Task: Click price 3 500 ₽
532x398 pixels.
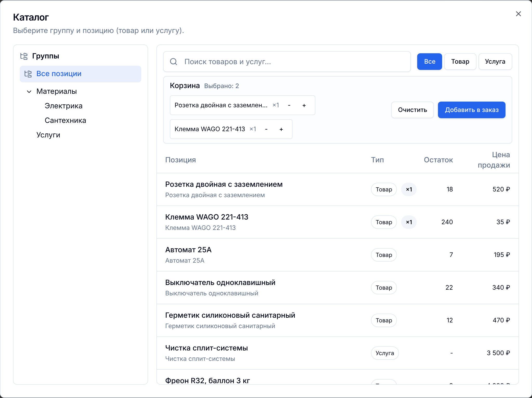Action: pyautogui.click(x=498, y=353)
